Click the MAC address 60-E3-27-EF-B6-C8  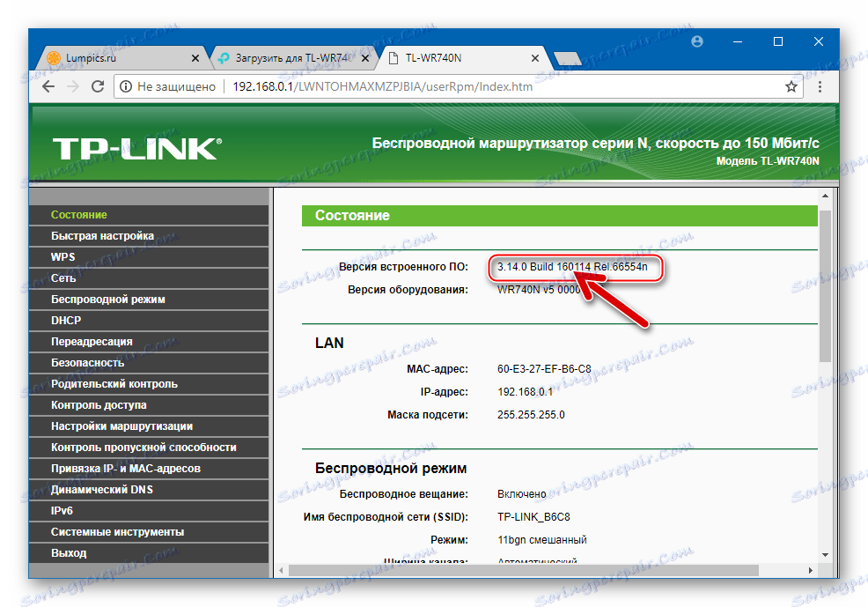point(544,369)
